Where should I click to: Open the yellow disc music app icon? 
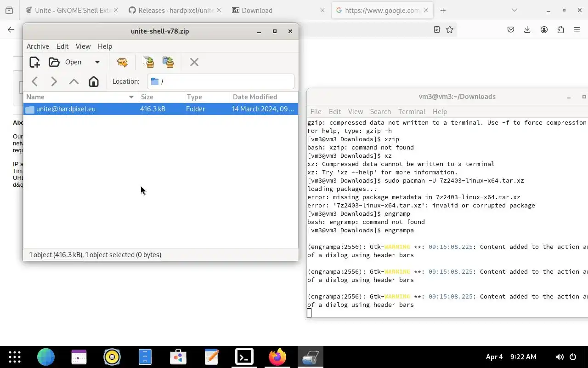[112, 357]
